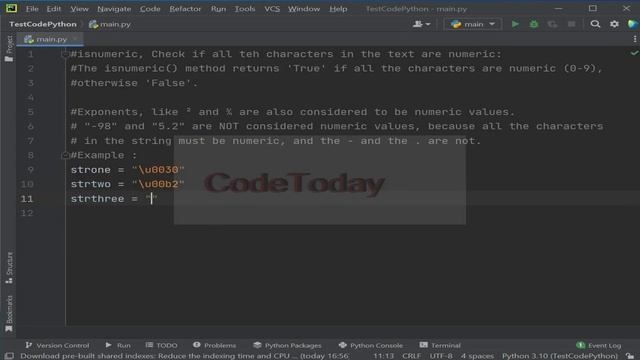Open the View menu
Viewport: 640px width, 360px height.
79,9
